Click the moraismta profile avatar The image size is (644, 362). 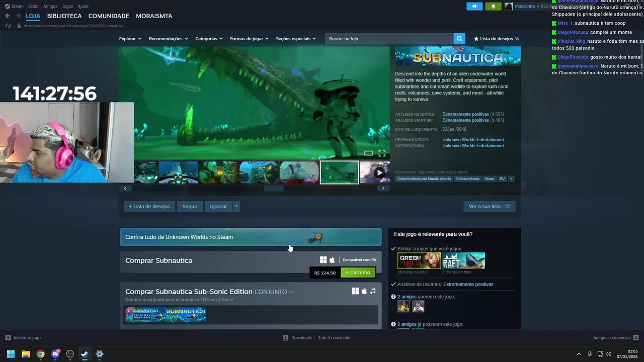click(509, 7)
